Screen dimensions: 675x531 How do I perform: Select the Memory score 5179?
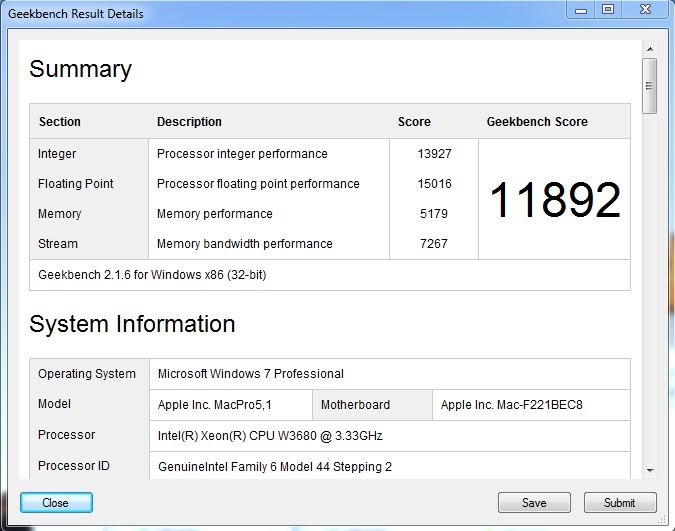coord(434,214)
